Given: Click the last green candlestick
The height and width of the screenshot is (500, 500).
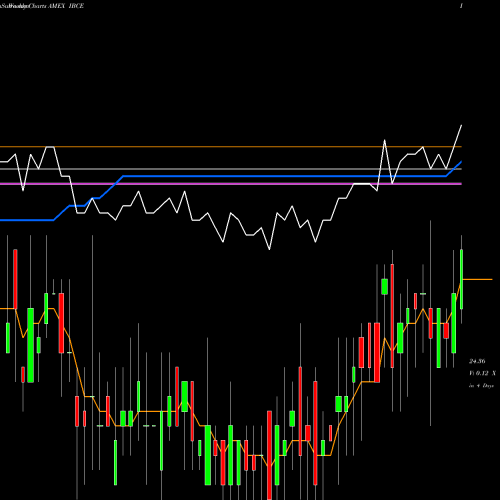Looking at the screenshot, I should point(462,279).
